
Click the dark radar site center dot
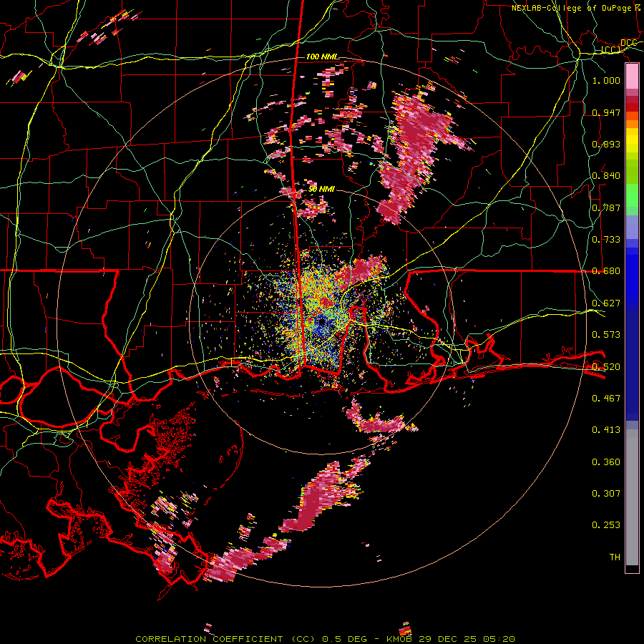(321, 321)
